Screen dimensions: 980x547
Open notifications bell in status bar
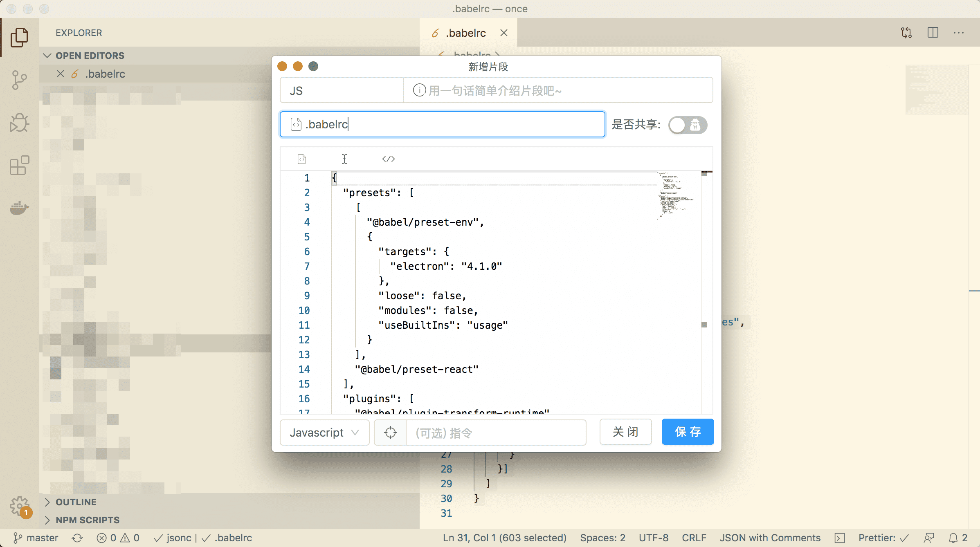(x=958, y=538)
